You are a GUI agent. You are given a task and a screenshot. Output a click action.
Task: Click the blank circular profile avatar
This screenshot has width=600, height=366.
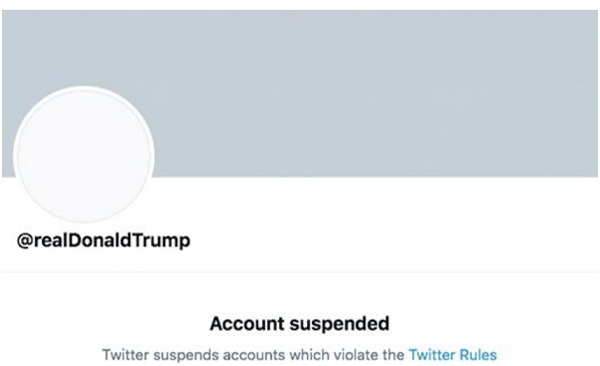(x=84, y=155)
